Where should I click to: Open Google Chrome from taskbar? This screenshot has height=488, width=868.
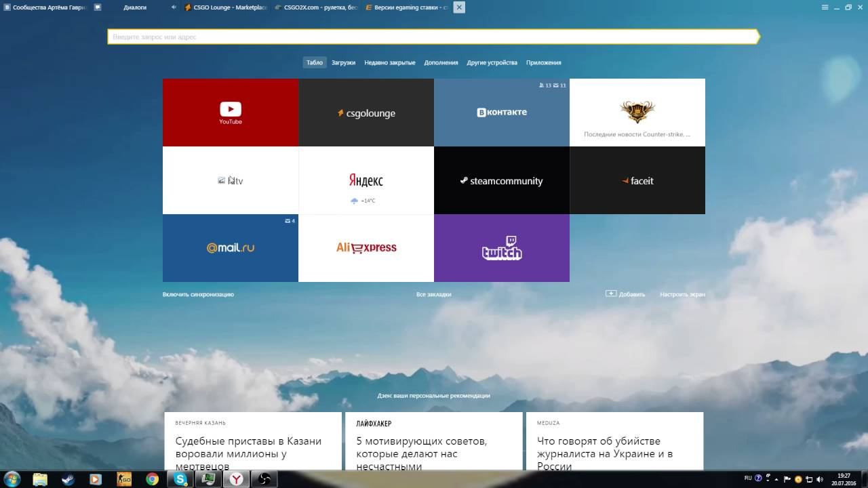click(153, 479)
